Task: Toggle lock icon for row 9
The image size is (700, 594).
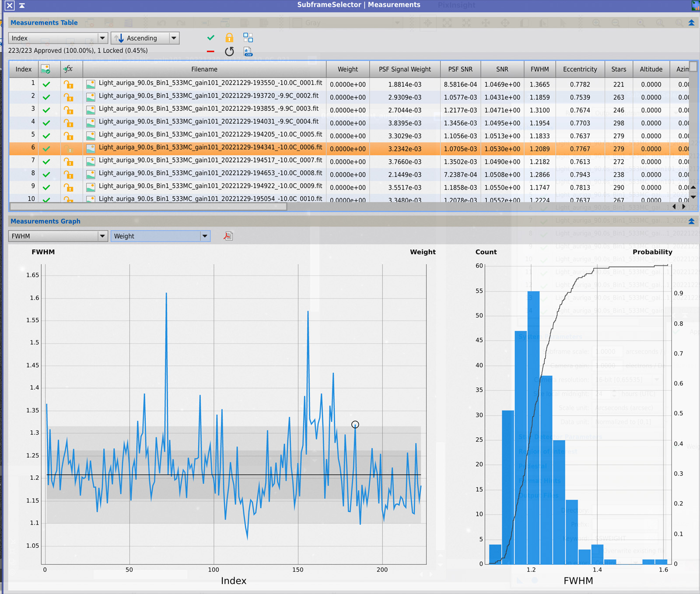Action: (x=68, y=187)
